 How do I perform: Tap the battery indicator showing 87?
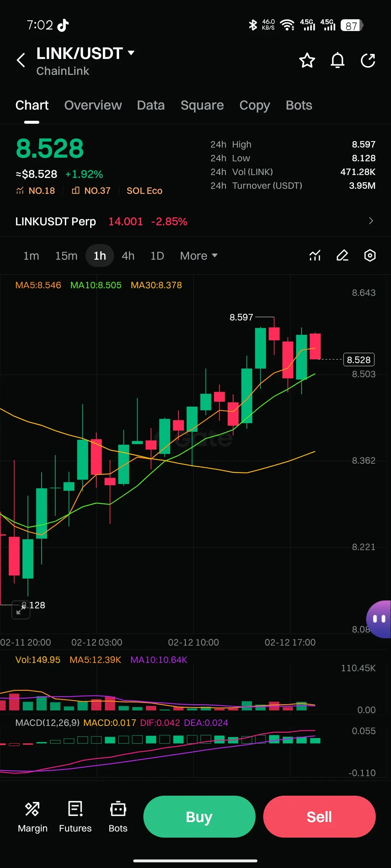pyautogui.click(x=352, y=25)
